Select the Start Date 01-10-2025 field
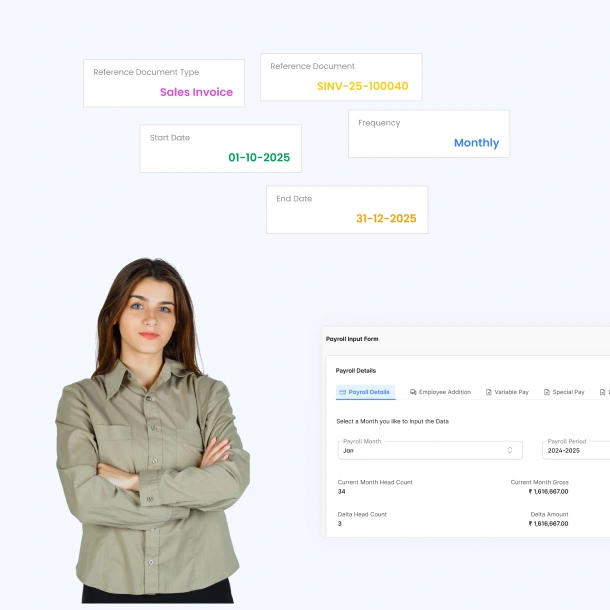The width and height of the screenshot is (610, 610). coord(220,148)
